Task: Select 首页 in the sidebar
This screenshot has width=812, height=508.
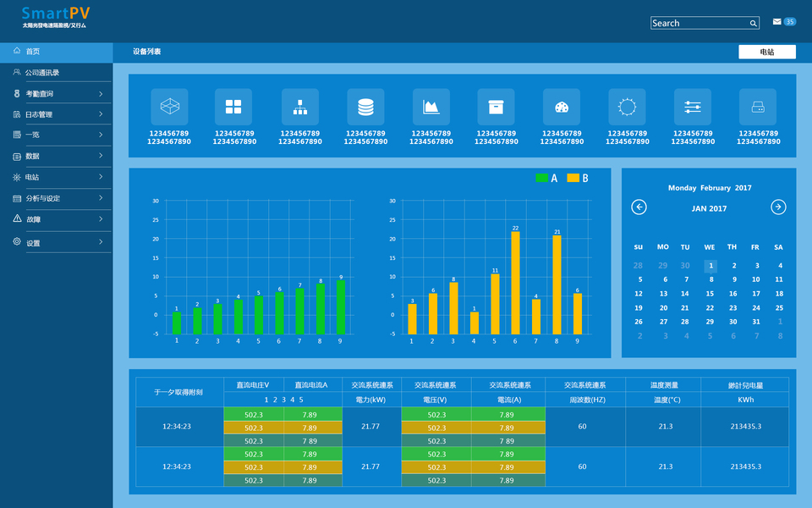Action: click(57, 52)
